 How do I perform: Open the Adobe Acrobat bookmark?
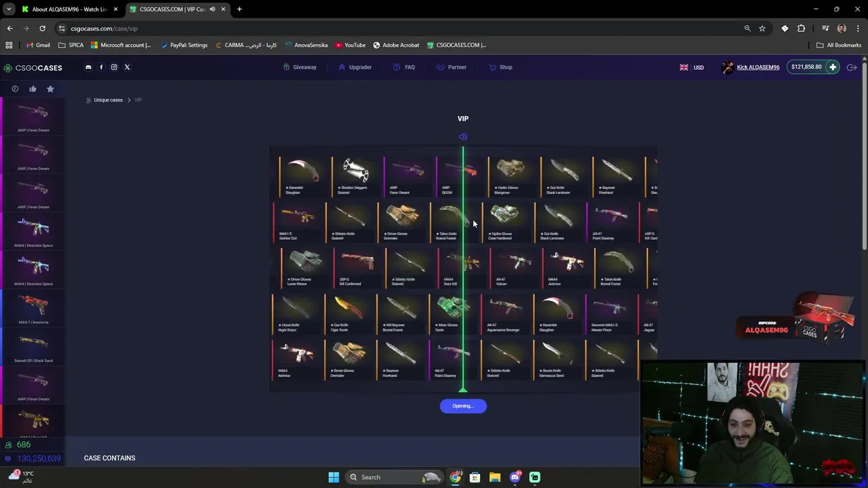tap(396, 45)
